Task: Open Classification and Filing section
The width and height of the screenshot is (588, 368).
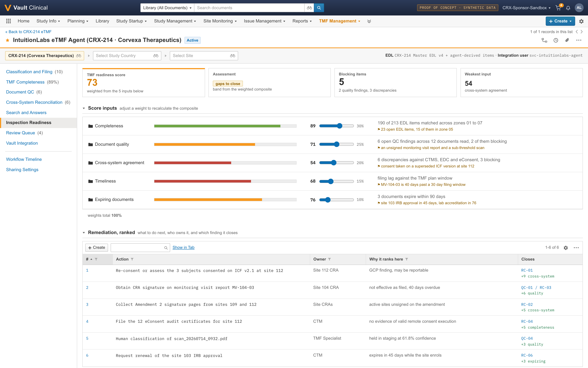Action: pyautogui.click(x=29, y=72)
